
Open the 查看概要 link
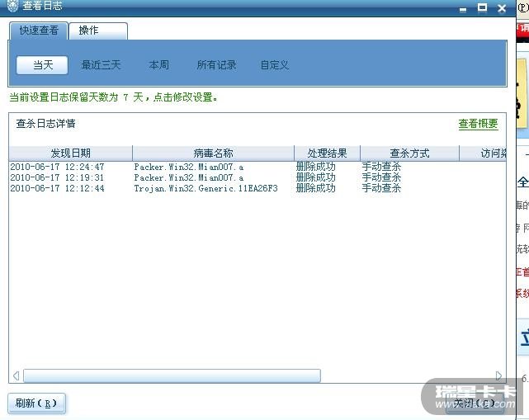[478, 124]
